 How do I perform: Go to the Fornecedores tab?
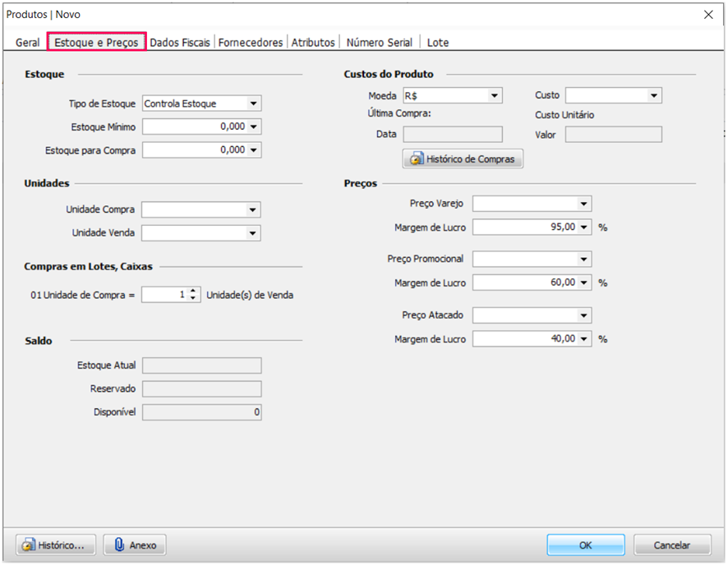pos(251,42)
